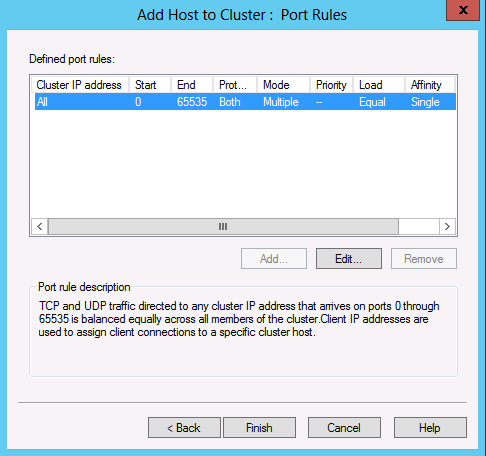
Task: Sort by the Cluster IP address column header
Action: 80,85
